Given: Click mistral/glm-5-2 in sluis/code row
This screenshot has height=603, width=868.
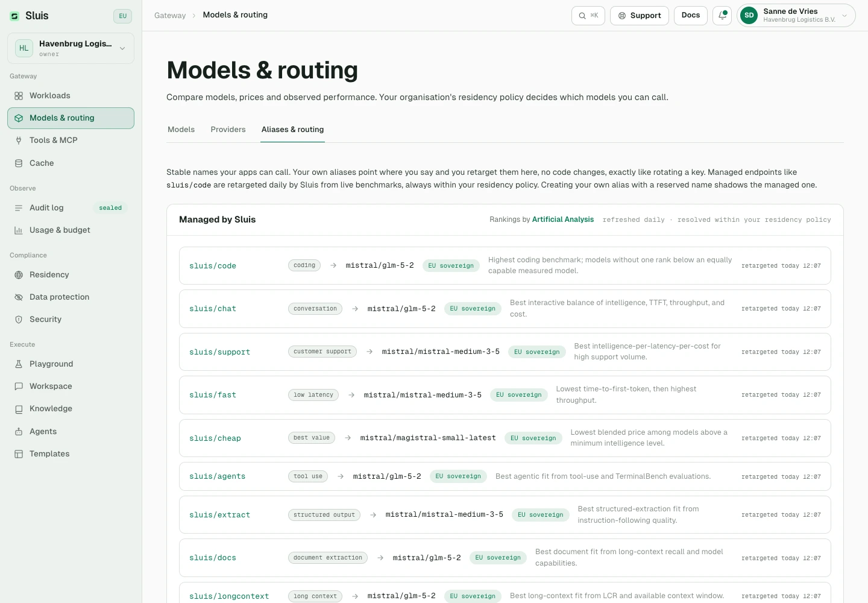Looking at the screenshot, I should click(380, 265).
